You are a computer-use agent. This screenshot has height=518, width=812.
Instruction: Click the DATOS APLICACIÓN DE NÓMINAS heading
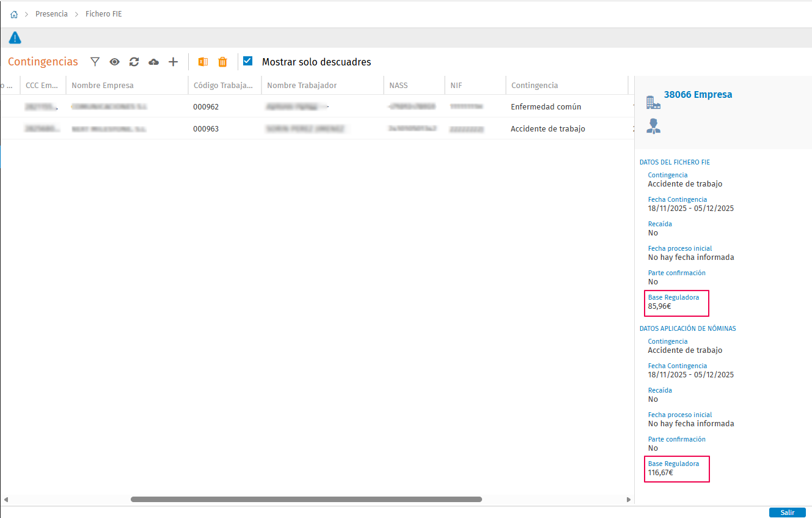(x=688, y=328)
